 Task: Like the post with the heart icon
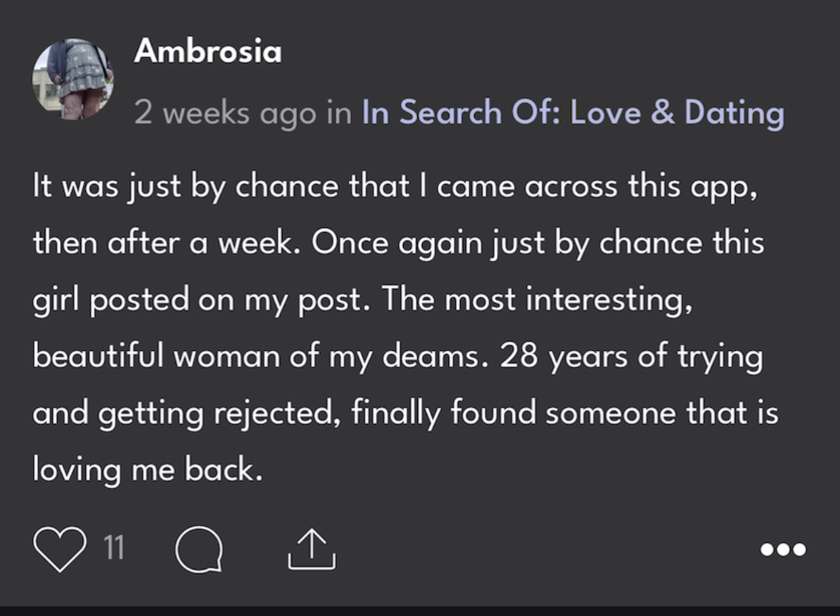point(60,548)
